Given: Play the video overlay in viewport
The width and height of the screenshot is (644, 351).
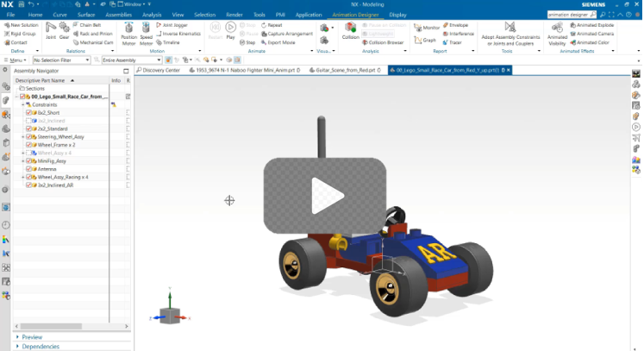Looking at the screenshot, I should pyautogui.click(x=322, y=196).
